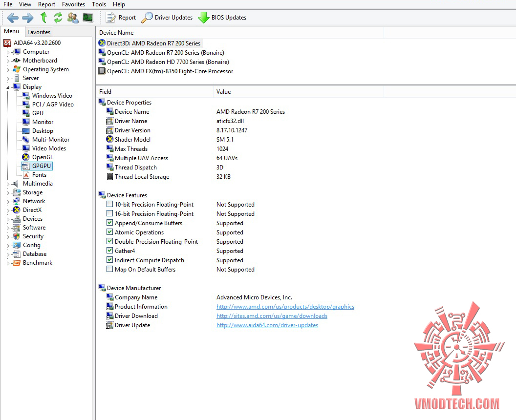516x420 pixels.
Task: Expand the Operating System tree node
Action: click(8, 70)
